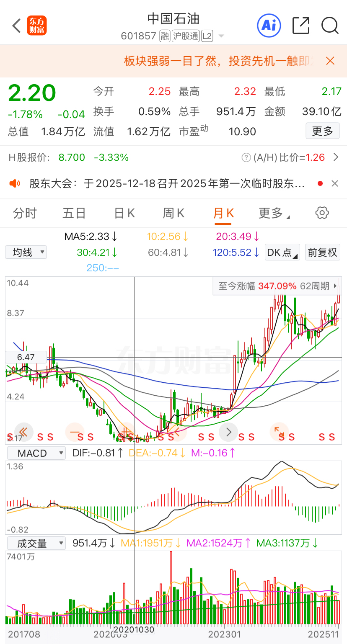Tap 更多 button for more quote data
Screen dimensions: 347x644
(322, 131)
